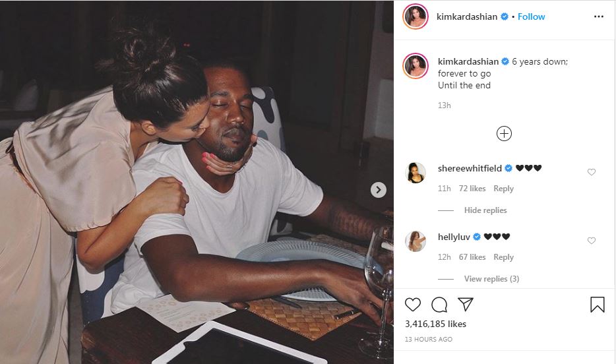Open the three-dot more options menu
The height and width of the screenshot is (364, 616).
click(599, 16)
